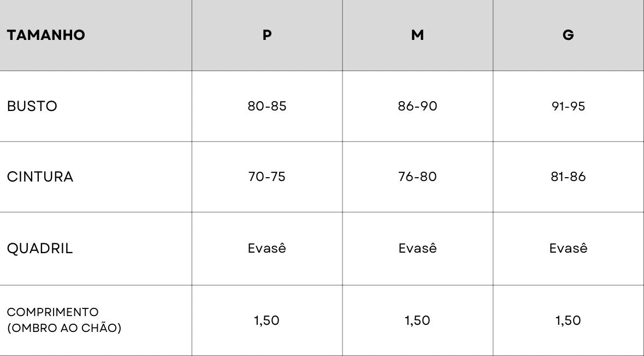
Task: Select the G size column header
Action: [568, 35]
